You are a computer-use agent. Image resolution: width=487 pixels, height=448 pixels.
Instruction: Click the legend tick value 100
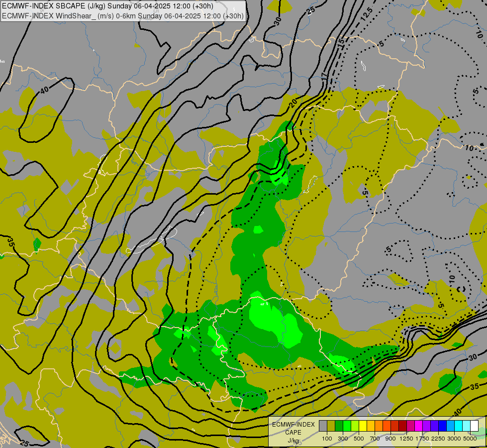click(327, 439)
